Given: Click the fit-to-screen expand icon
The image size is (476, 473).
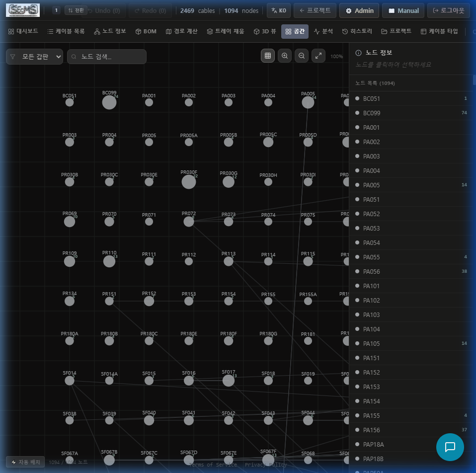Looking at the screenshot, I should point(318,56).
